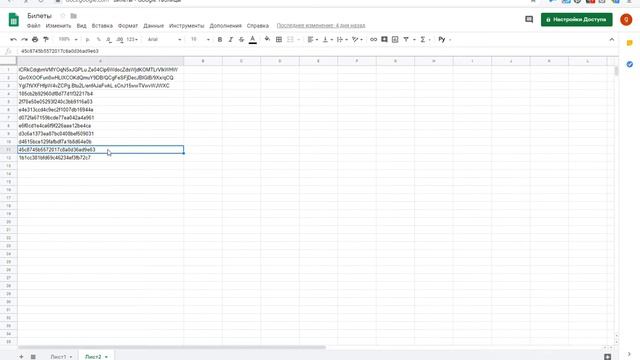Image resolution: width=640 pixels, height=360 pixels.
Task: Open the Данные menu
Action: (153, 26)
